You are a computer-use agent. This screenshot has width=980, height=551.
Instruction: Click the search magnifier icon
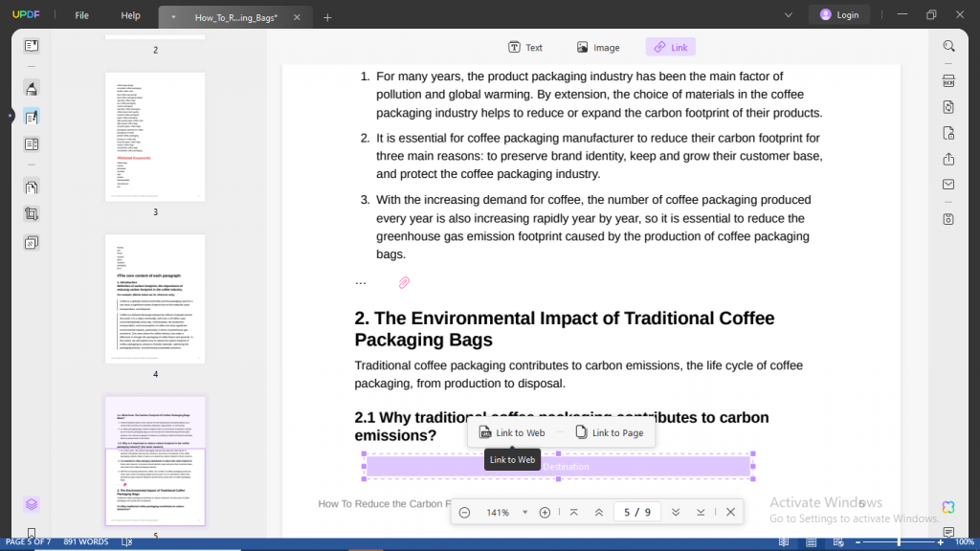tap(948, 46)
